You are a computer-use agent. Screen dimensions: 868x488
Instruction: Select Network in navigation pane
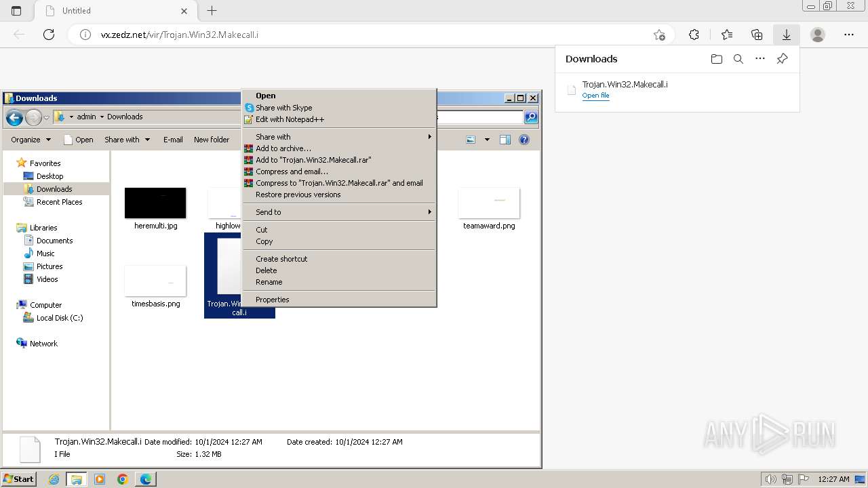43,344
